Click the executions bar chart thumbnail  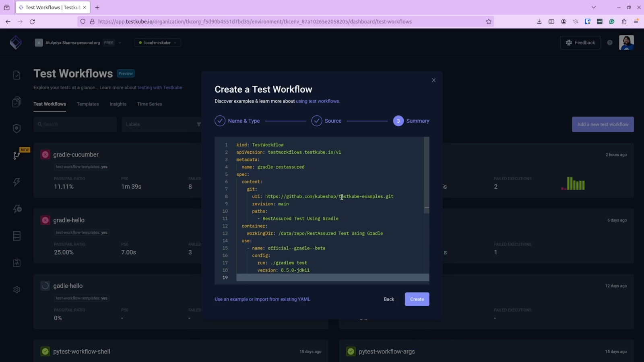coord(573,183)
